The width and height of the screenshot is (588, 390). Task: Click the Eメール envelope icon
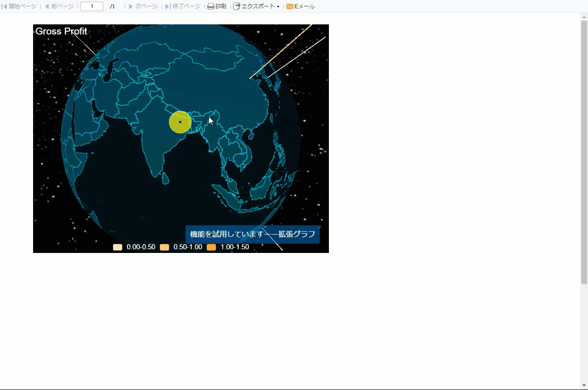click(290, 6)
